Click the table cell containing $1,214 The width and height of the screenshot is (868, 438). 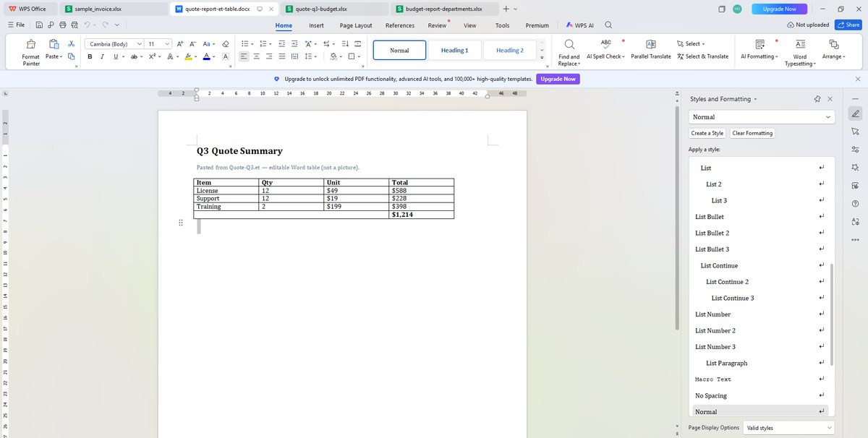[x=421, y=215]
